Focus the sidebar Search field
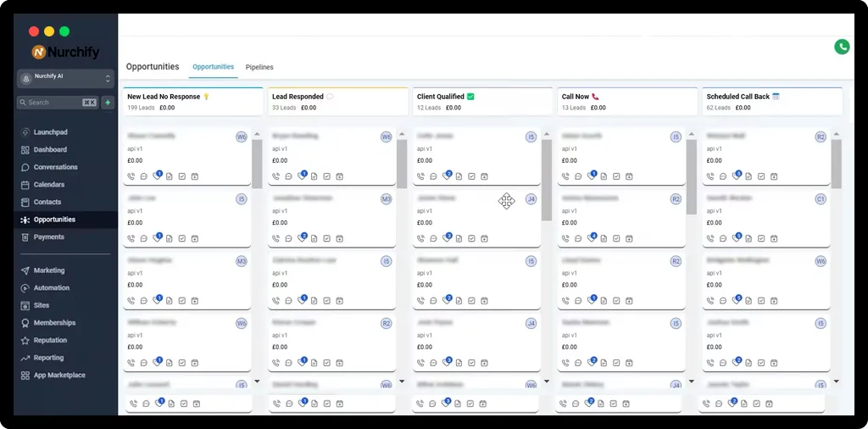The height and width of the screenshot is (429, 868). click(58, 103)
